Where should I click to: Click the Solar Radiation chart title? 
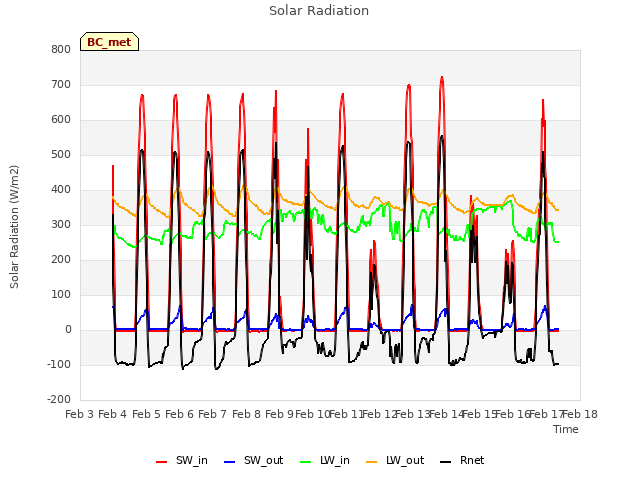pyautogui.click(x=319, y=11)
